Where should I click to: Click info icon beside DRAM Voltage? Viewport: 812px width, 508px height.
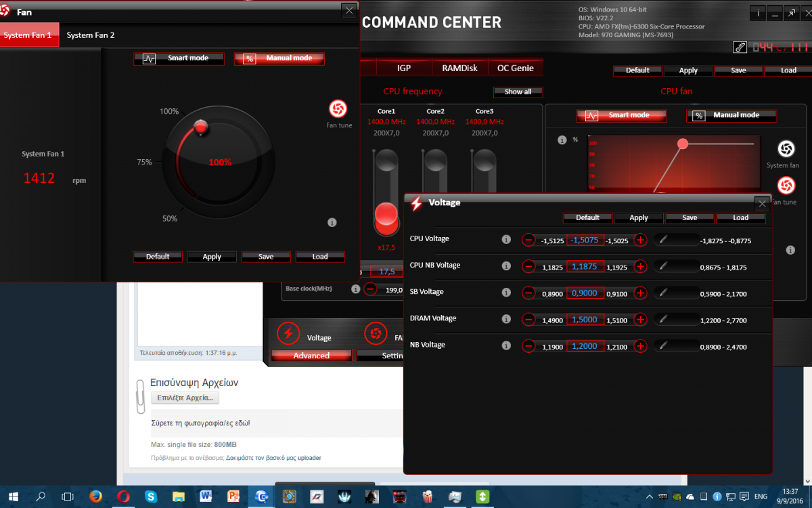point(505,319)
